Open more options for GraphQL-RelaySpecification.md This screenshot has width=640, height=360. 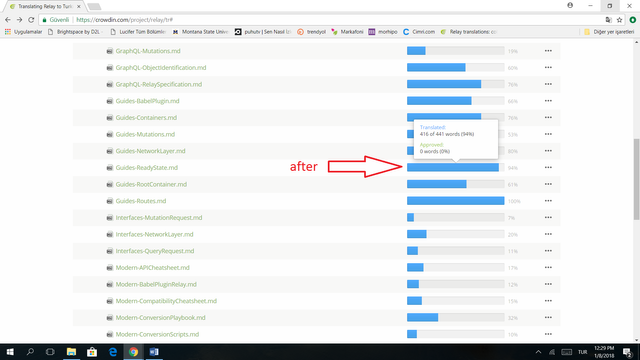pos(548,84)
